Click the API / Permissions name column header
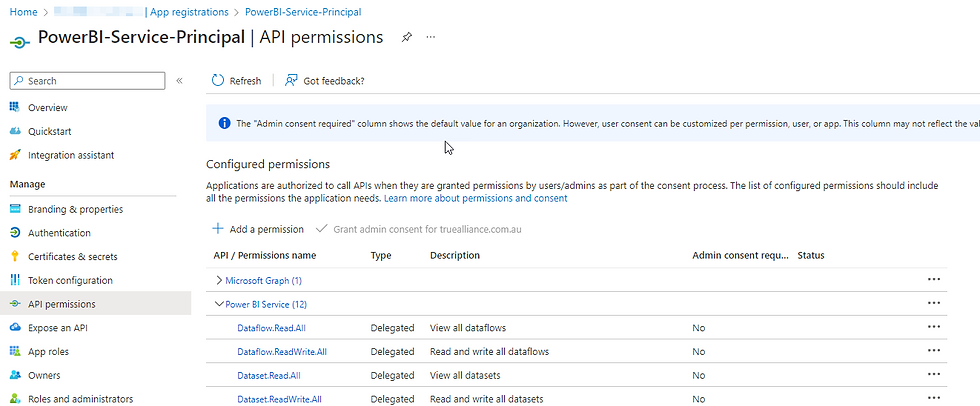The height and width of the screenshot is (406, 980). (264, 255)
